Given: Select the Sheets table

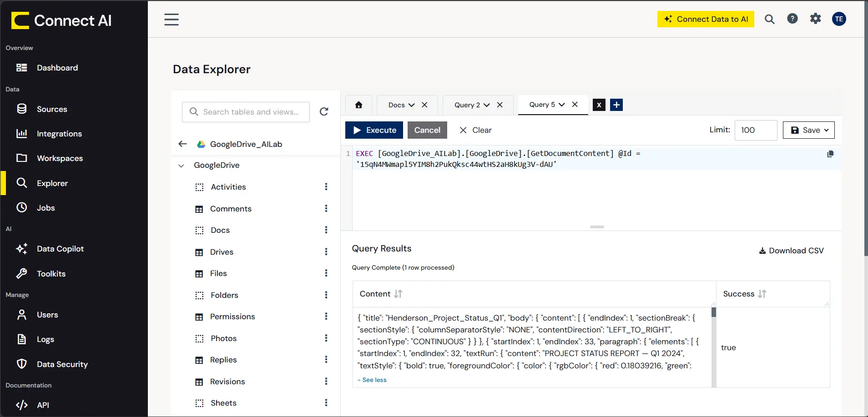Looking at the screenshot, I should (223, 403).
